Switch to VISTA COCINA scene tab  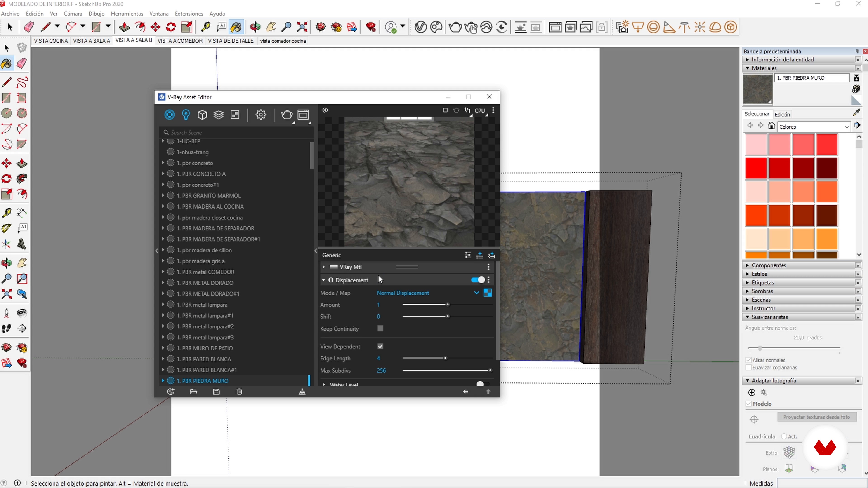coord(51,41)
